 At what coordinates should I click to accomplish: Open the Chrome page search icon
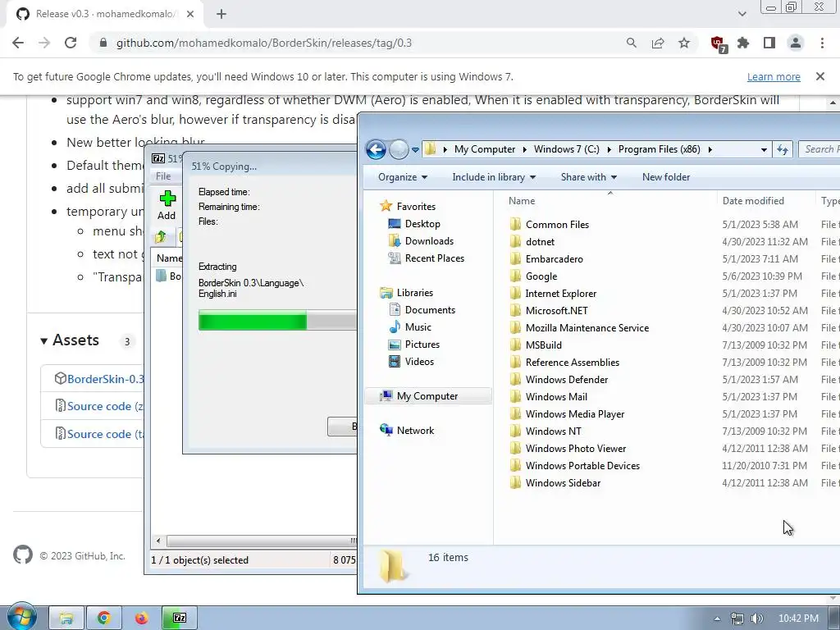tap(632, 43)
